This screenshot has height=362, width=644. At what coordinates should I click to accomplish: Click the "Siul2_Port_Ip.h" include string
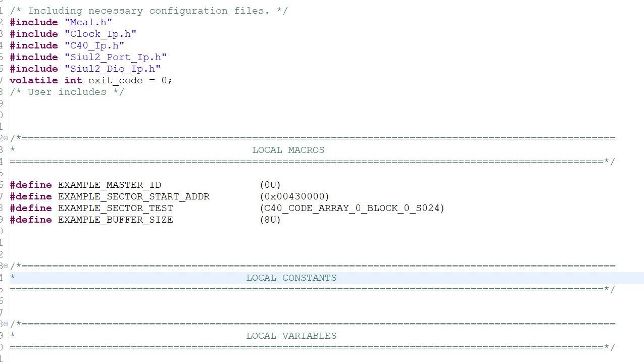pyautogui.click(x=116, y=57)
